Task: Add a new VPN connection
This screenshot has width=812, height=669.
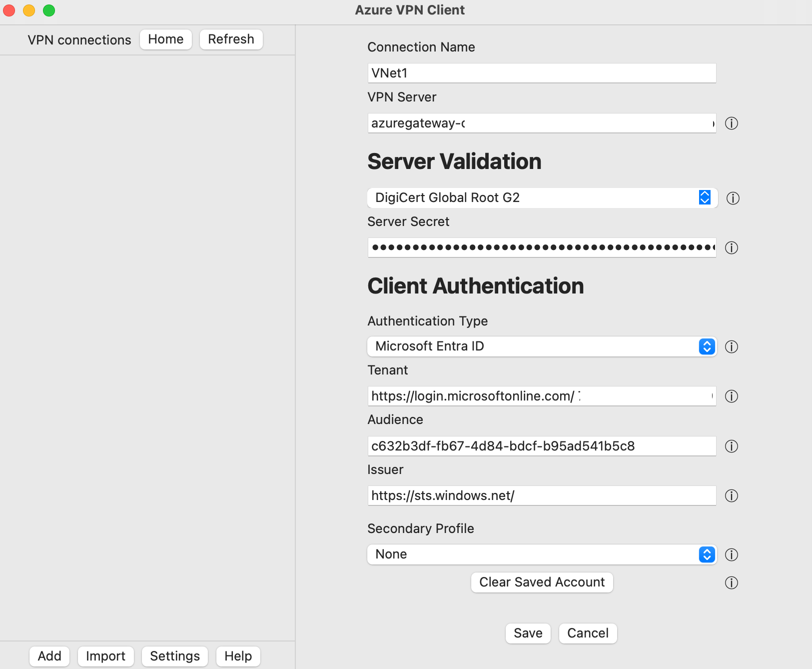Action: pyautogui.click(x=49, y=656)
